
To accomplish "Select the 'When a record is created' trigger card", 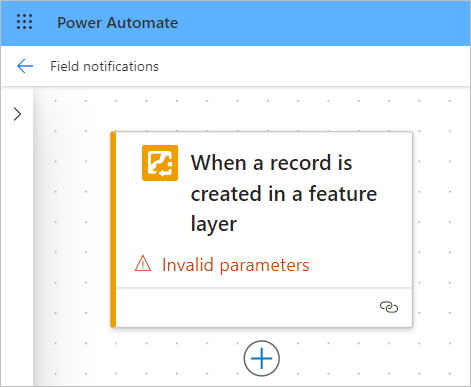I will coord(262,230).
